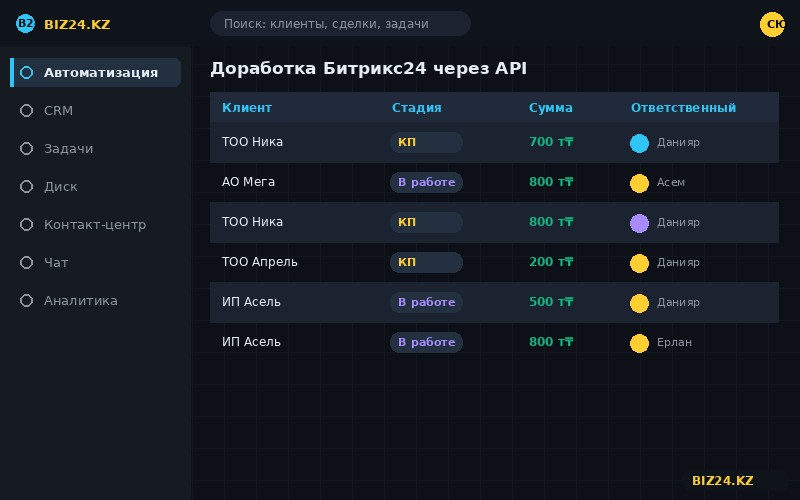Click the BIZ24.KZ brand link in header
Screen dimensions: 800x500
pos(77,24)
